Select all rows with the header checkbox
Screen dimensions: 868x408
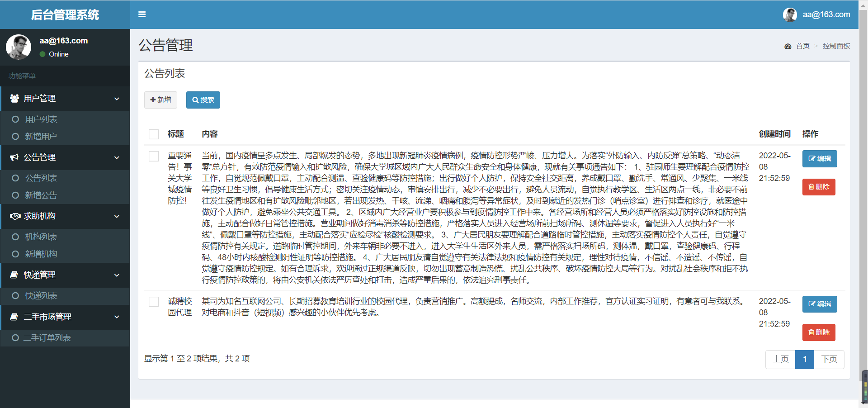154,134
